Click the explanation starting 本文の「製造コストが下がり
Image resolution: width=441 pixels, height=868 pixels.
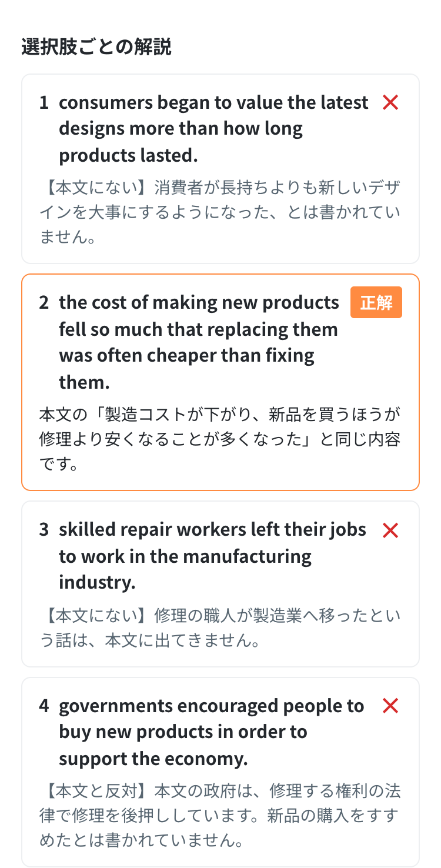click(x=220, y=440)
